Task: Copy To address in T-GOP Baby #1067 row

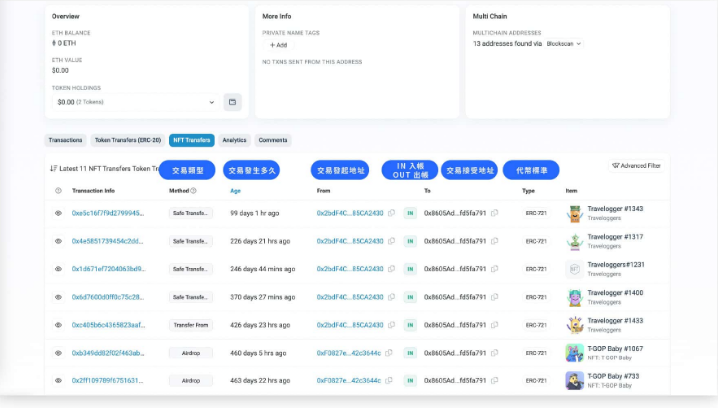Action: (x=495, y=353)
